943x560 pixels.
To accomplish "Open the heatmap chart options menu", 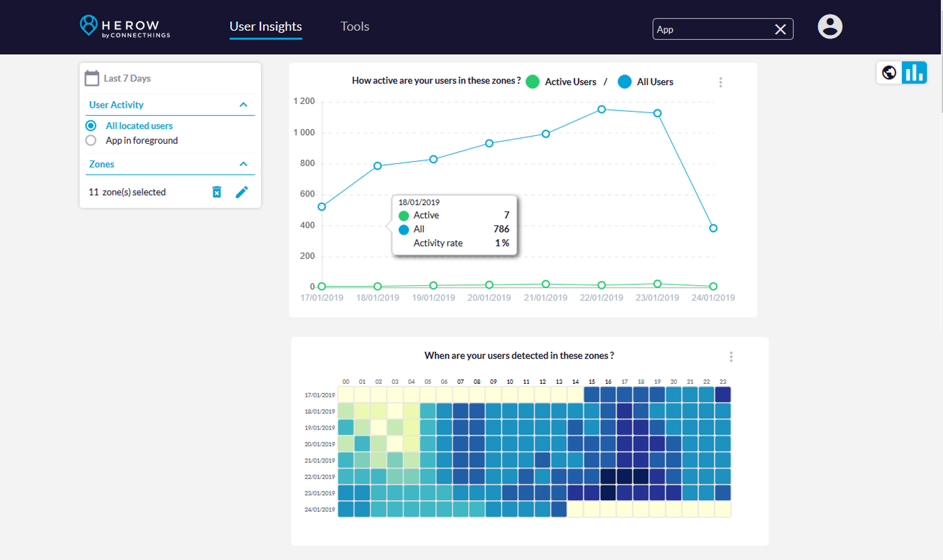I will (x=731, y=357).
